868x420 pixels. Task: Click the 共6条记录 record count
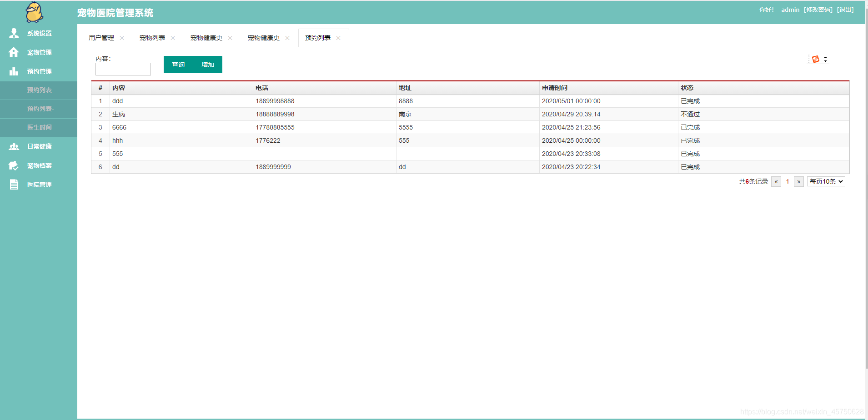753,181
